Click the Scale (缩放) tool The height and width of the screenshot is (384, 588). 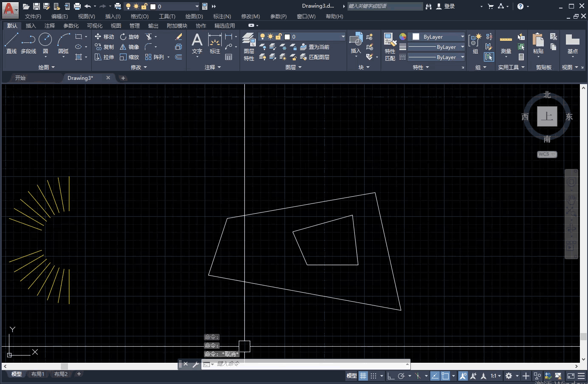click(x=130, y=57)
